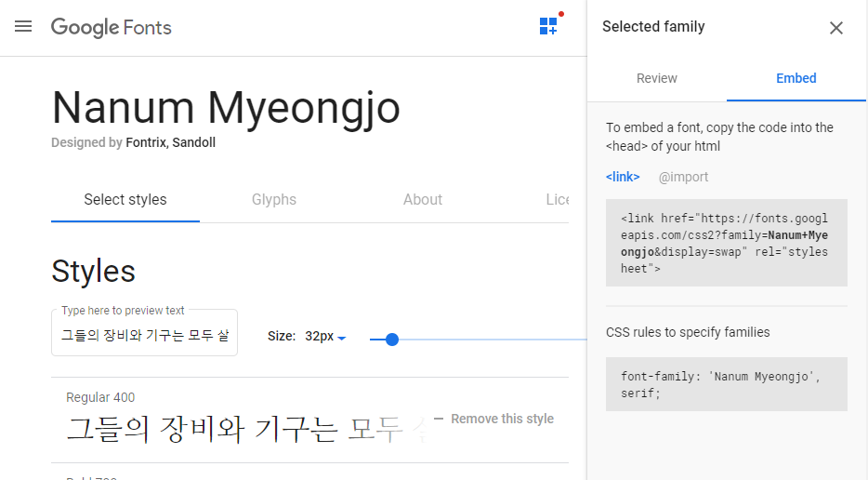Screen dimensions: 868x480
Task: Open the About tab
Action: (x=422, y=200)
